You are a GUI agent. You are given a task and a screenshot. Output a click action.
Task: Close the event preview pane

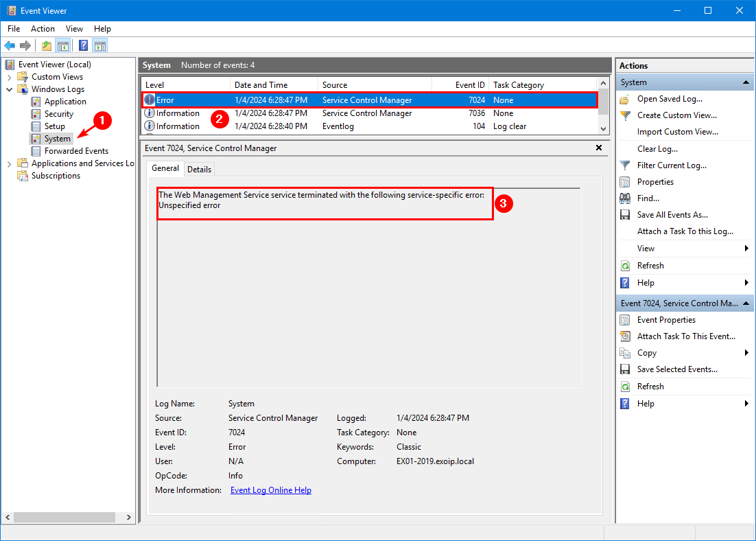coord(598,148)
